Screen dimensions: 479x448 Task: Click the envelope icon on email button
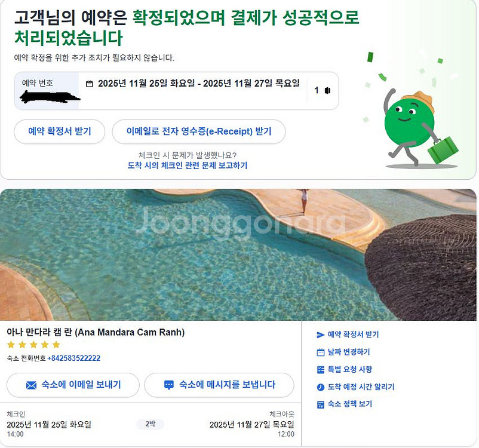(31, 385)
